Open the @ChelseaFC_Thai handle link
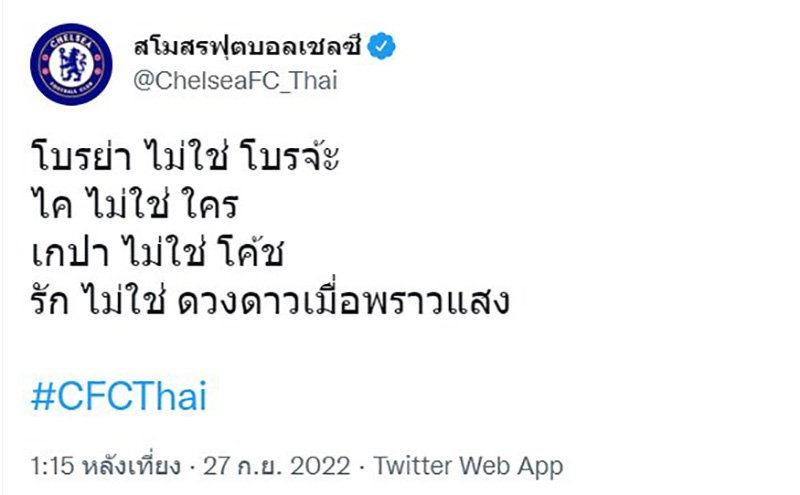 point(235,81)
